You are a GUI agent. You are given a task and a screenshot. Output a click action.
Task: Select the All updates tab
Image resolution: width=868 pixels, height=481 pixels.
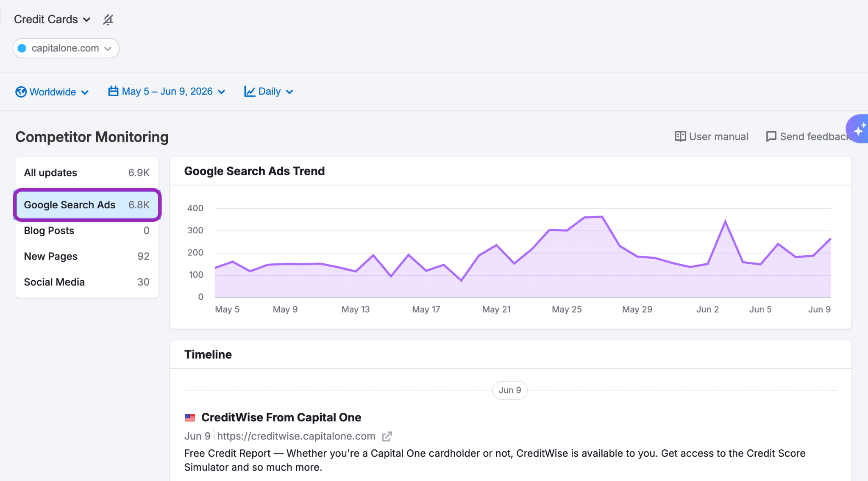pyautogui.click(x=87, y=173)
